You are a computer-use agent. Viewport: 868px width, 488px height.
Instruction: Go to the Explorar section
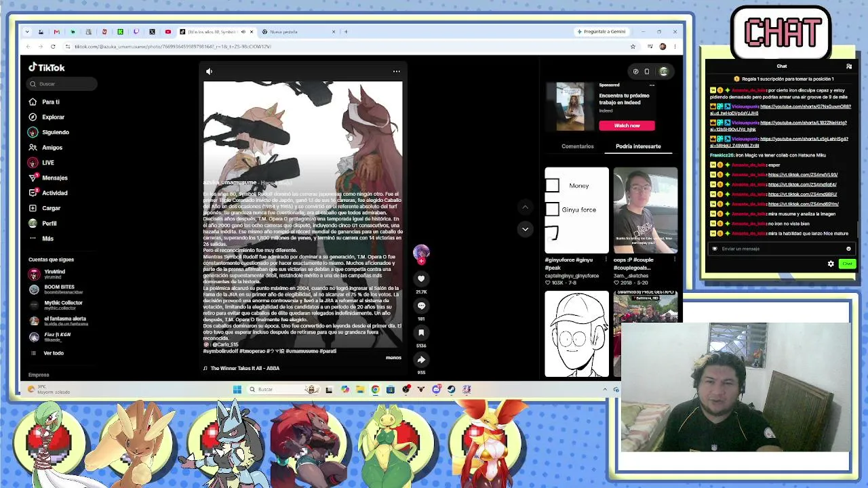tap(47, 117)
